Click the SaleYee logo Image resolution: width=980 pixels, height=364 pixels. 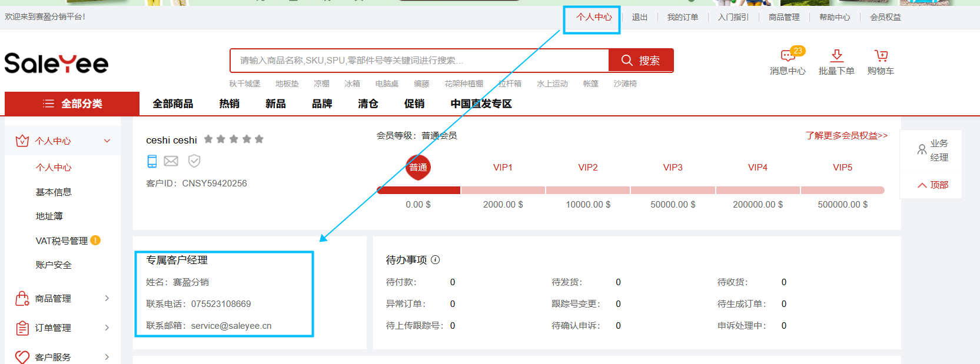point(57,64)
